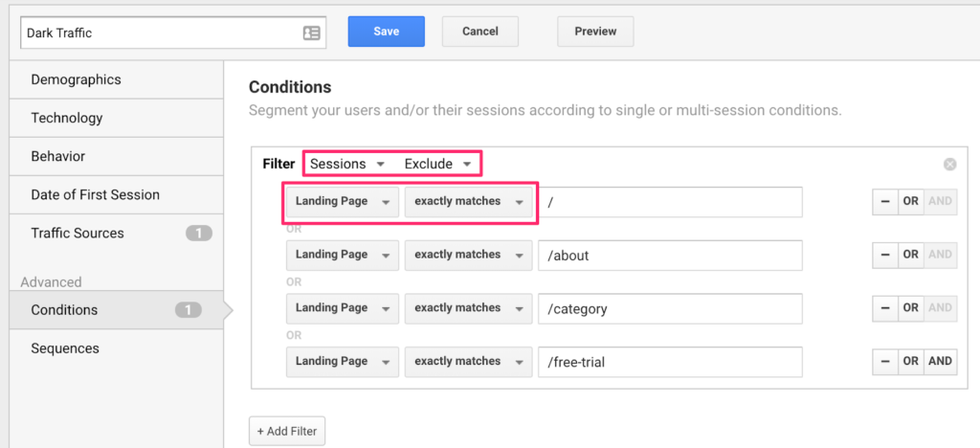
Task: Remove the first landing page condition row
Action: [x=885, y=201]
